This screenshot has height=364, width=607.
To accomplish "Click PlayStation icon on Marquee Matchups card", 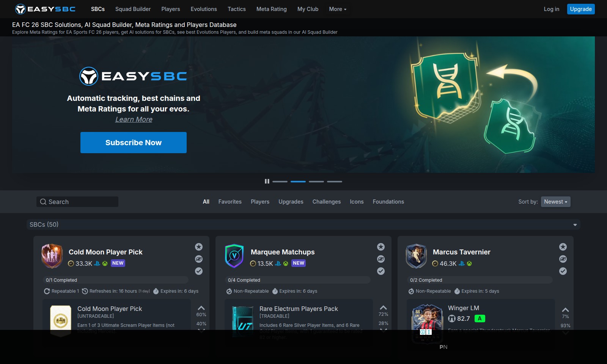I will (x=278, y=264).
